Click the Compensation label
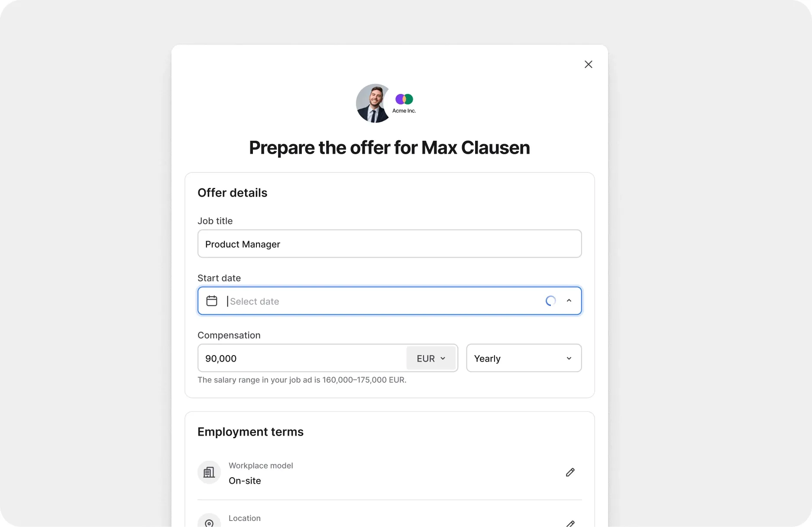812x527 pixels. [x=229, y=335]
